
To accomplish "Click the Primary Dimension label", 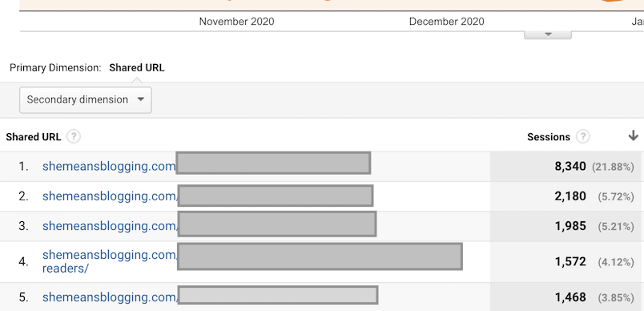I will pos(55,68).
